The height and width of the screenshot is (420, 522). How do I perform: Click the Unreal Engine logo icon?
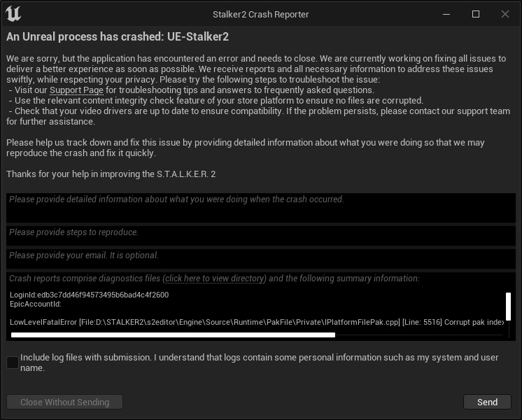tap(13, 14)
